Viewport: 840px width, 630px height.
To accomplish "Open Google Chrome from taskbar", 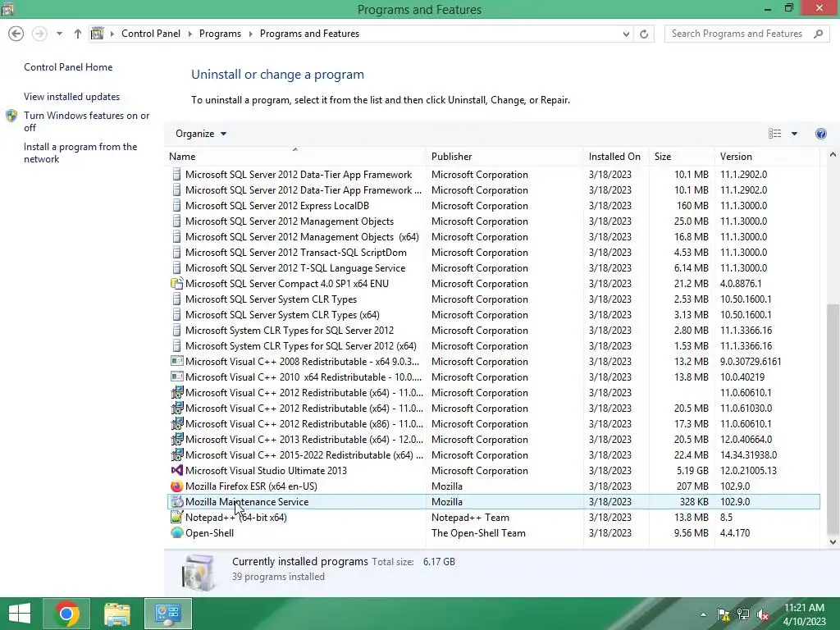I will [66, 614].
